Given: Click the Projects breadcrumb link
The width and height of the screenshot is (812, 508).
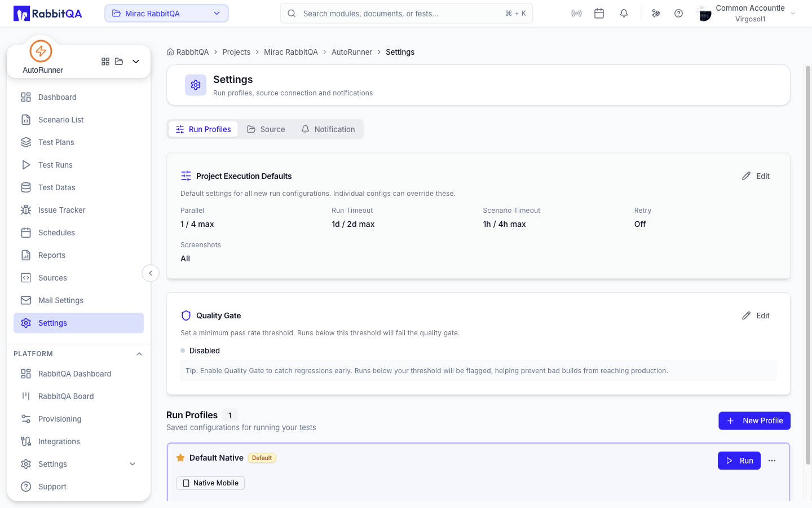Looking at the screenshot, I should point(236,52).
